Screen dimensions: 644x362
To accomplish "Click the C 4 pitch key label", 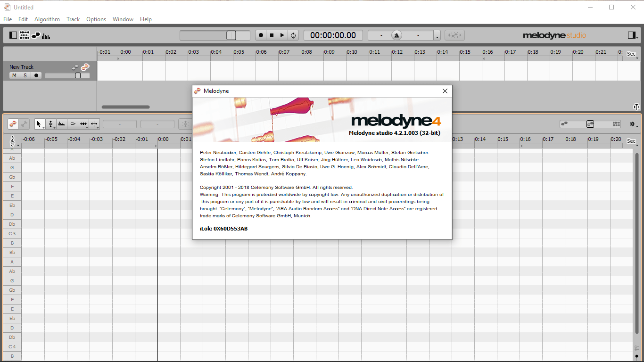I will 12,346.
